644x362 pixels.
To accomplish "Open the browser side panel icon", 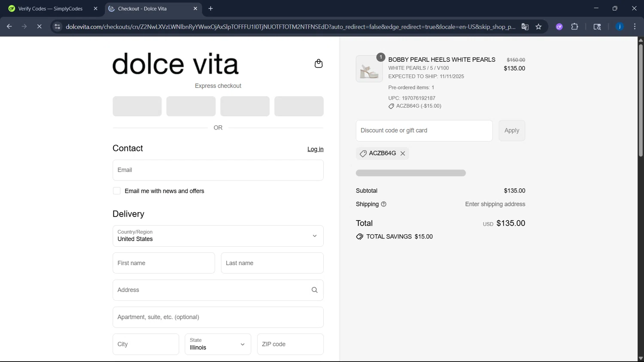I will pos(597,27).
